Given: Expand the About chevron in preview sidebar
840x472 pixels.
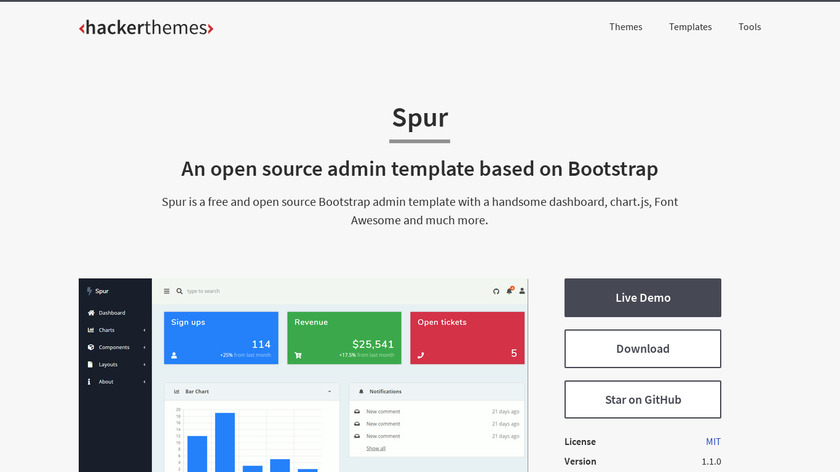Looking at the screenshot, I should click(x=144, y=382).
